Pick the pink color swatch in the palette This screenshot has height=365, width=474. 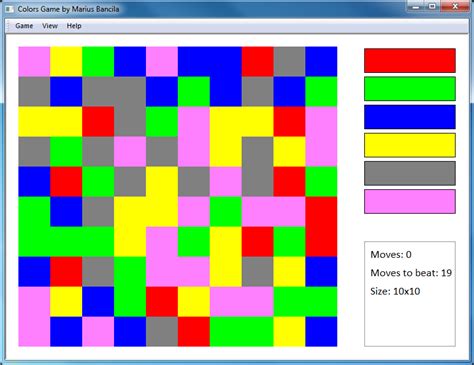coord(410,202)
